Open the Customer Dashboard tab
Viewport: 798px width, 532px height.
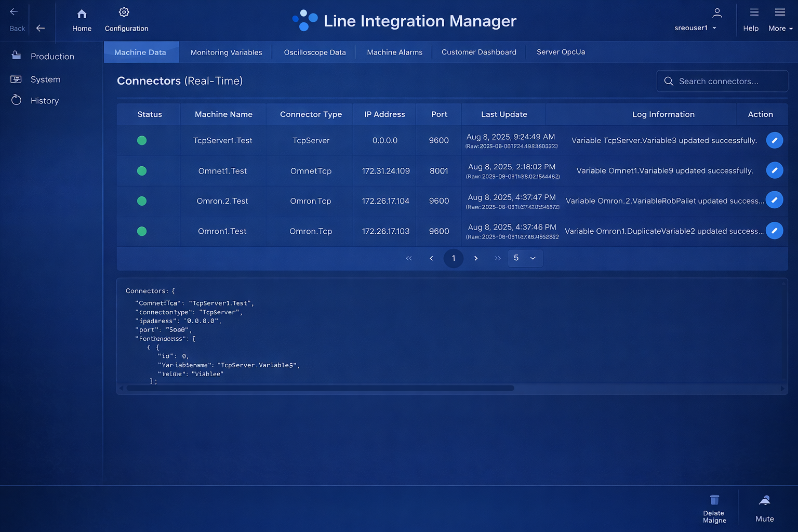click(x=478, y=52)
